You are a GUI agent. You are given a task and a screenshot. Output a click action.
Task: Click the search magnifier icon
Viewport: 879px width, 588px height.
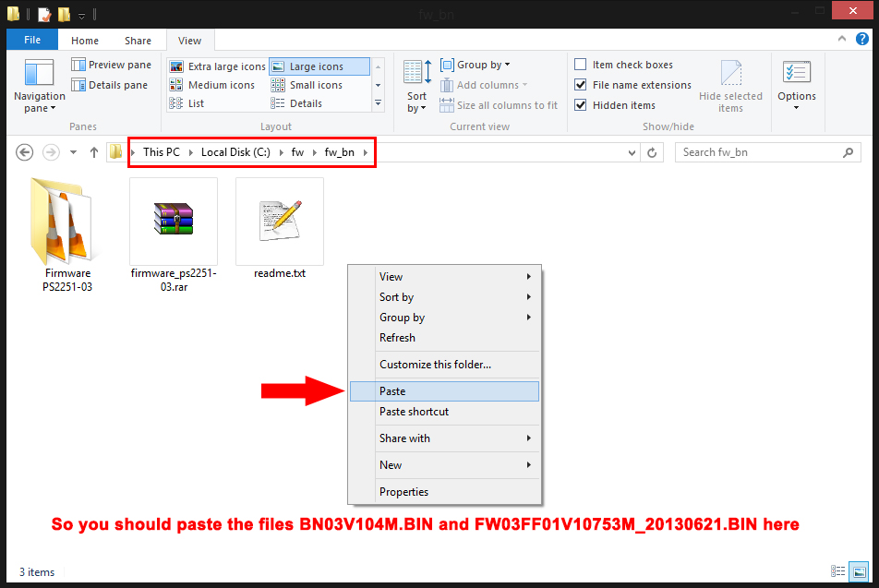tap(849, 152)
